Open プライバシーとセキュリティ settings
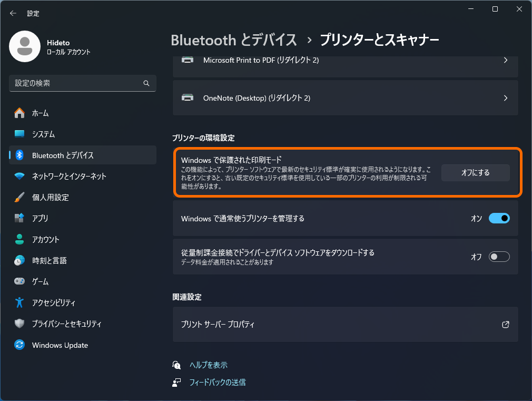Viewport: 532px width, 401px height. click(47, 324)
